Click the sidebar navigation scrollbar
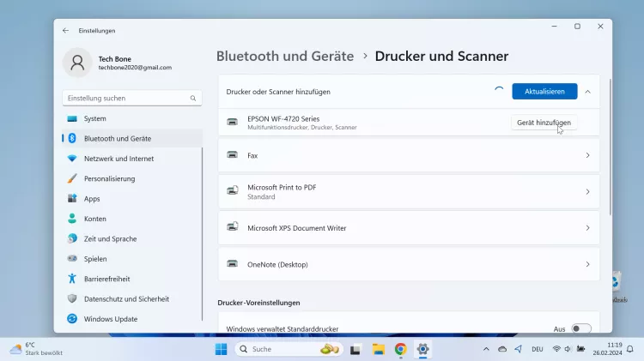Screen dimensions: 644x361 point(202,234)
